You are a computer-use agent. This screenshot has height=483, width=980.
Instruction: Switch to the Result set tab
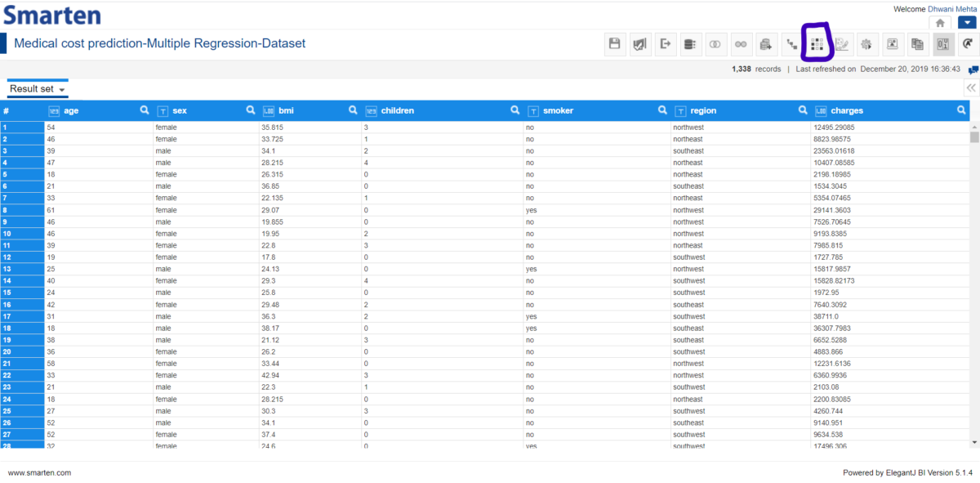pyautogui.click(x=29, y=87)
